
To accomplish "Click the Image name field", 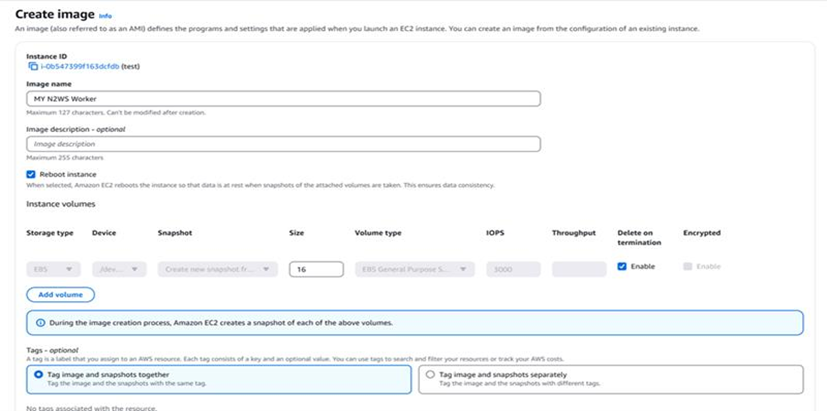I will tap(283, 99).
